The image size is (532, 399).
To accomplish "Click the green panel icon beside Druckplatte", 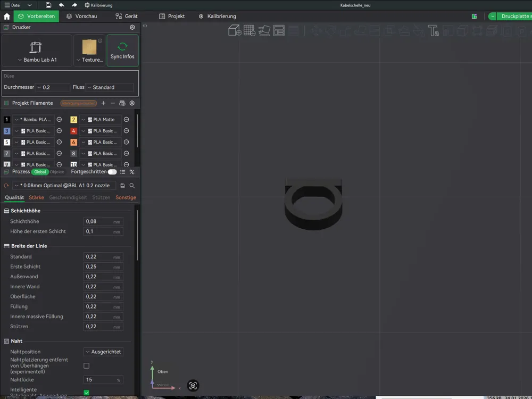I will click(x=475, y=16).
